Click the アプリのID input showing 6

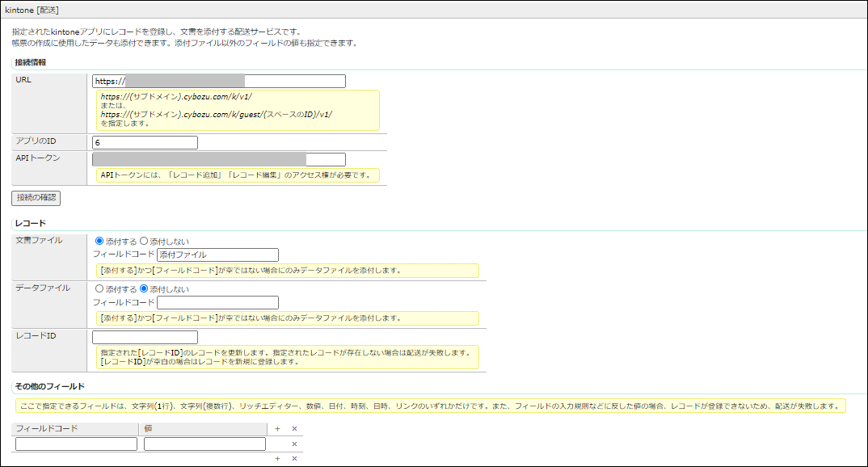click(145, 141)
